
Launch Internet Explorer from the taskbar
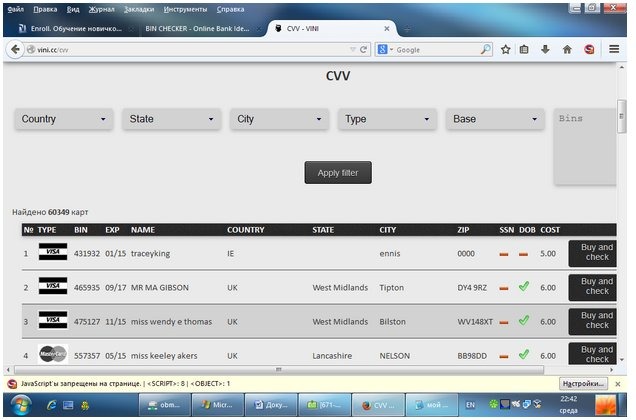pyautogui.click(x=52, y=405)
